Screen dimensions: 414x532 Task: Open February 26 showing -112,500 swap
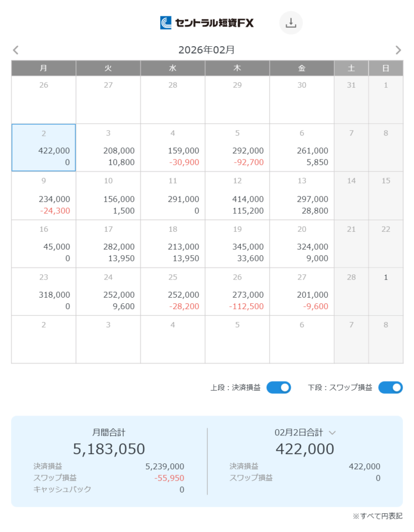237,291
